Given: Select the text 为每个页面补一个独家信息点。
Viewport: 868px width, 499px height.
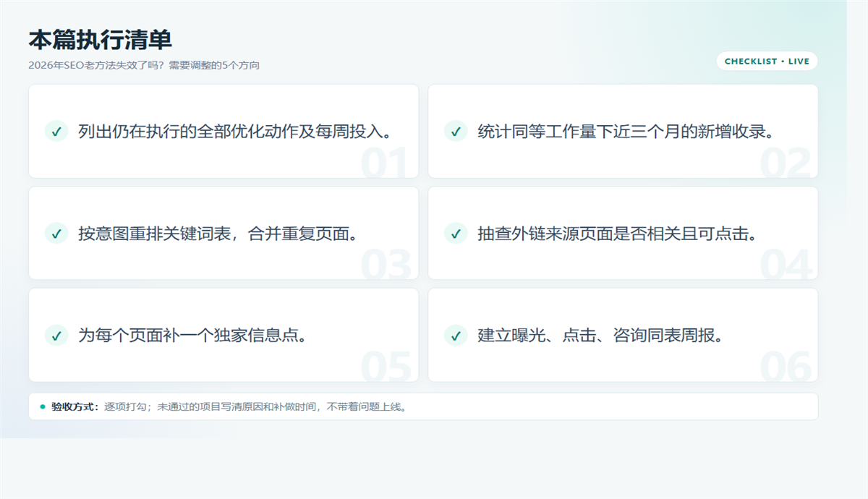Looking at the screenshot, I should click(192, 336).
